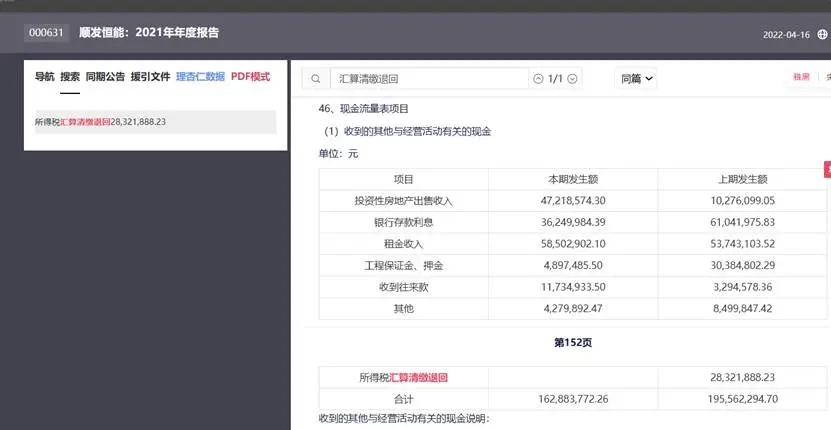This screenshot has height=430, width=831.
Task: Click the date 2022-04-16
Action: (786, 35)
